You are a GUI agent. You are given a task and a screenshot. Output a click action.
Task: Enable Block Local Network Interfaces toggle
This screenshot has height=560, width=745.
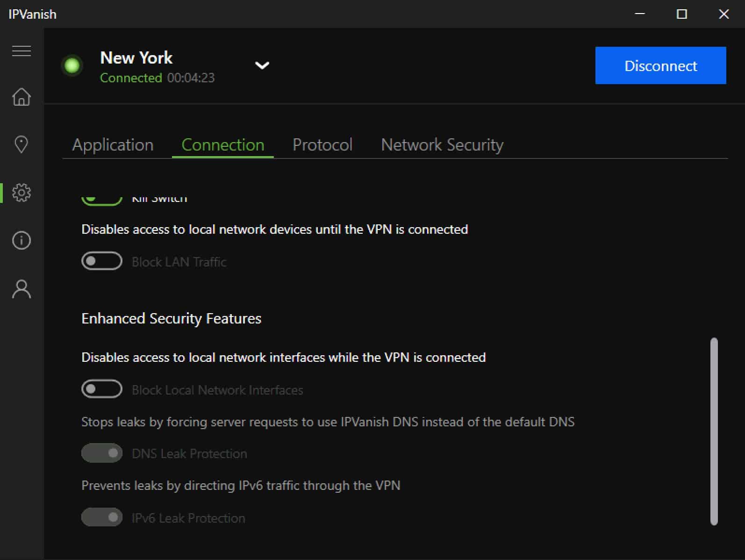coord(102,389)
